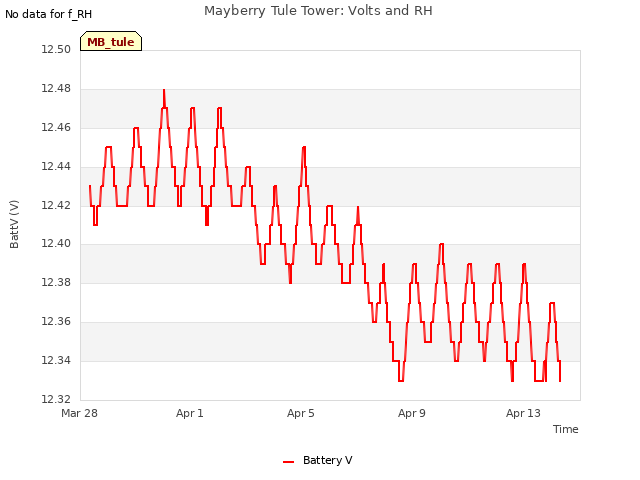This screenshot has width=640, height=480.
Task: Click the MB_tule site label
Action: pos(111,41)
